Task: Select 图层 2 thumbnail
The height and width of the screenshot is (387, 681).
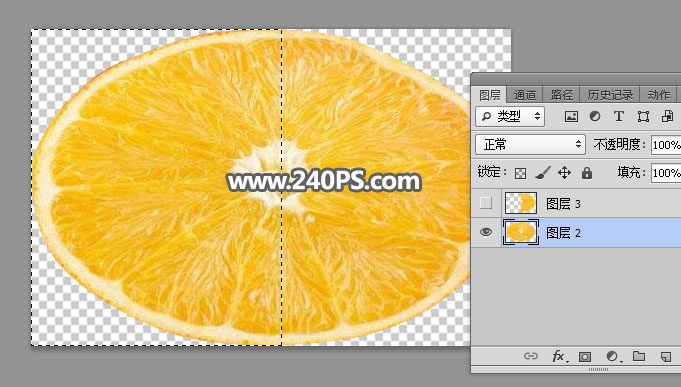Action: [x=521, y=232]
